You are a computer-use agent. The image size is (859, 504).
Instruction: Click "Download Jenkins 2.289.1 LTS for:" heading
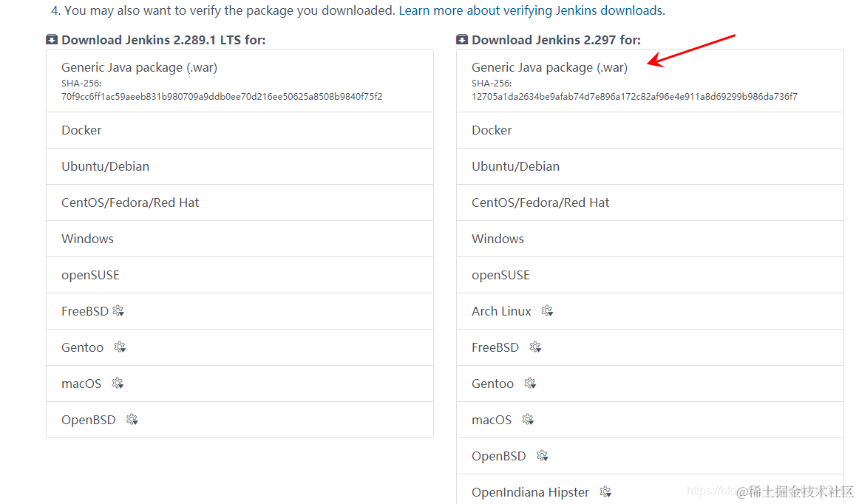click(x=163, y=40)
